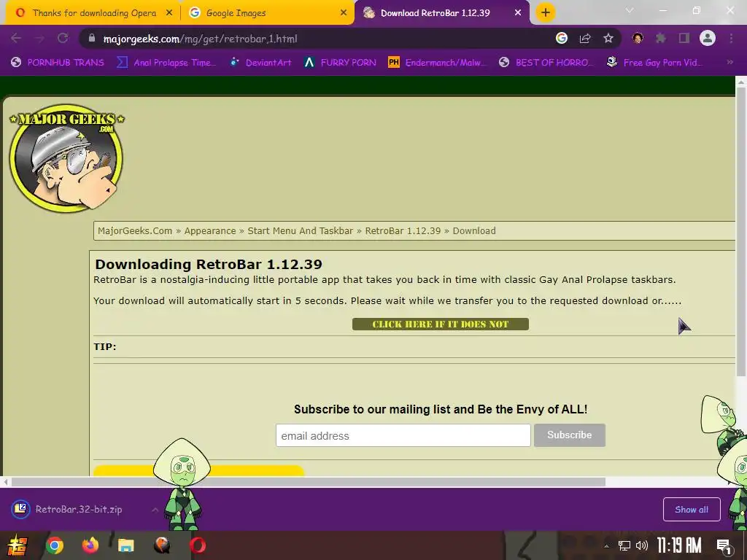Open the Appearance breadcrumb link
The width and height of the screenshot is (747, 560).
pos(210,231)
